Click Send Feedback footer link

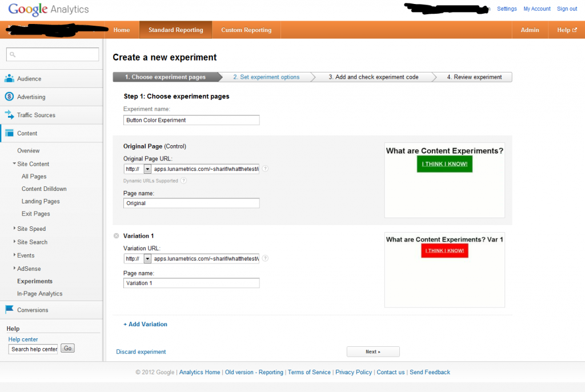click(x=430, y=372)
